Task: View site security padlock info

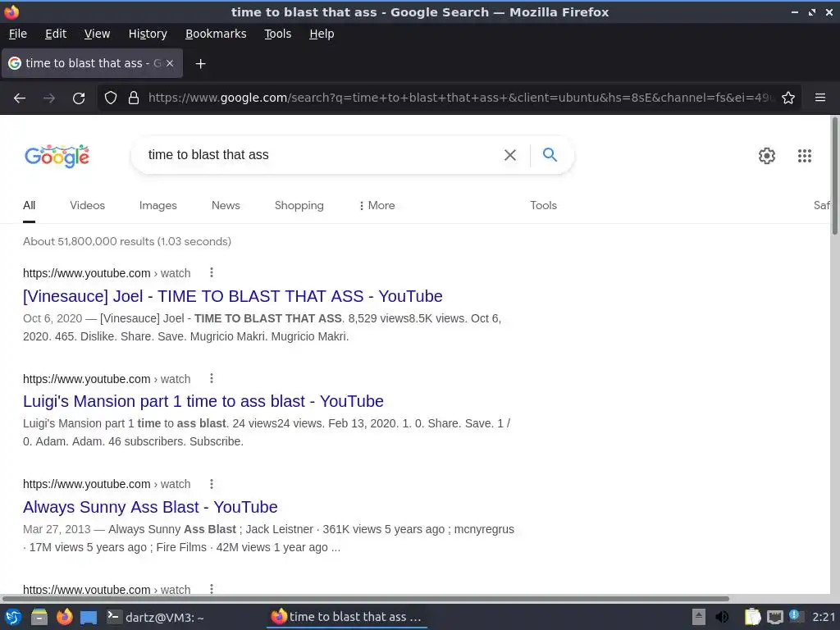Action: coord(134,98)
